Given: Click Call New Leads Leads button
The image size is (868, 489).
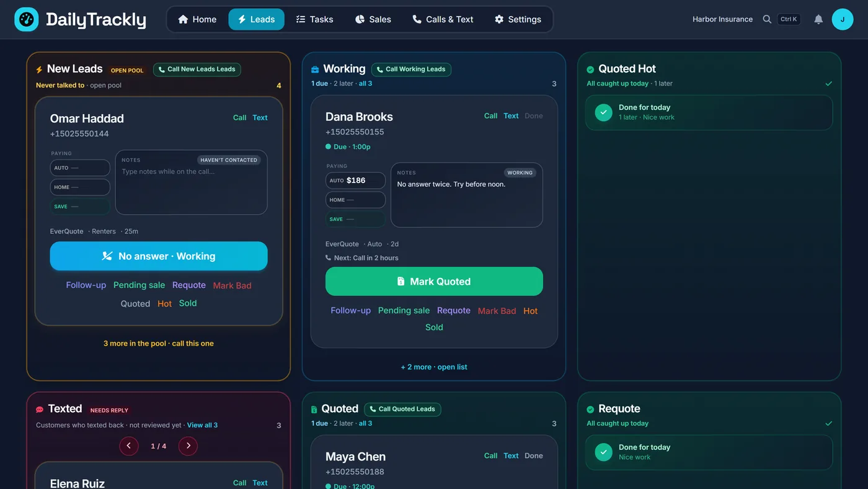Looking at the screenshot, I should click(197, 70).
